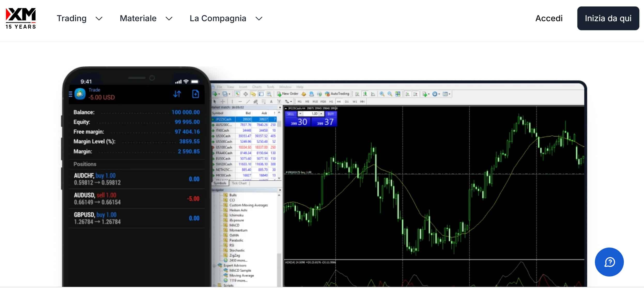The width and height of the screenshot is (644, 292).
Task: Switch to the Tick Chart tab
Action: pos(239,183)
